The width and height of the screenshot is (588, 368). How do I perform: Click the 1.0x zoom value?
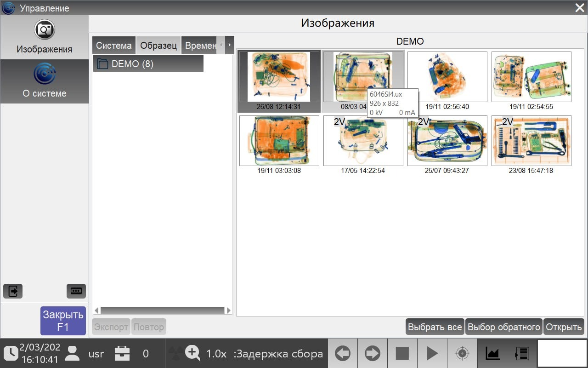(216, 354)
